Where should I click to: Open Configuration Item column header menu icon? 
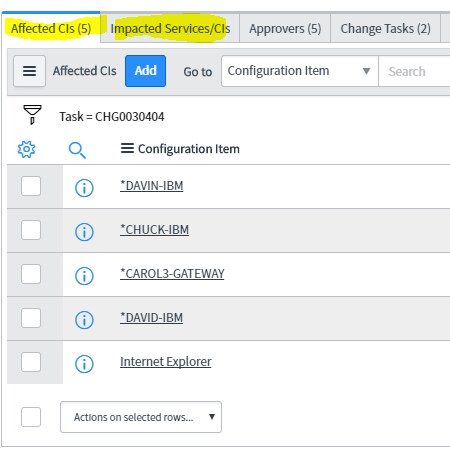point(127,148)
